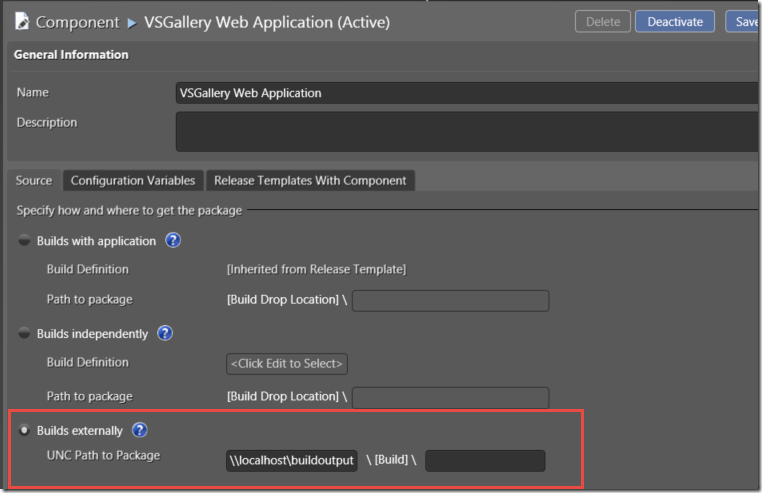This screenshot has width=762, height=493.
Task: Select the Builds independently radio button
Action: [24, 334]
